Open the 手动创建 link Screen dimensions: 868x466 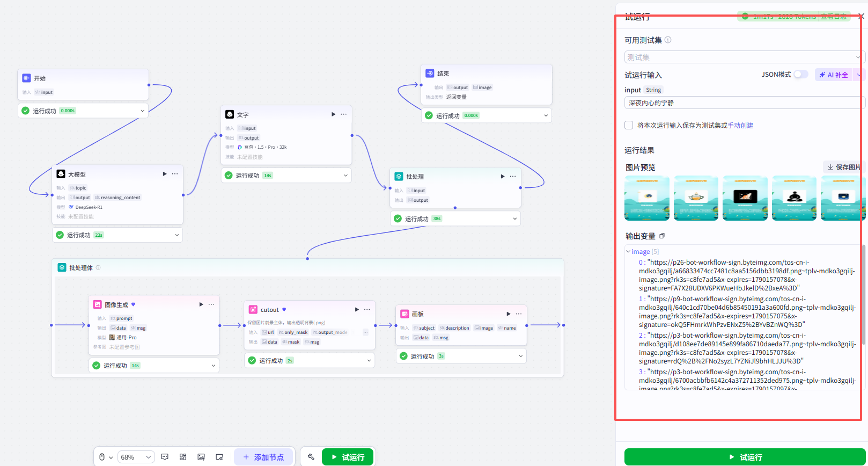(740, 126)
